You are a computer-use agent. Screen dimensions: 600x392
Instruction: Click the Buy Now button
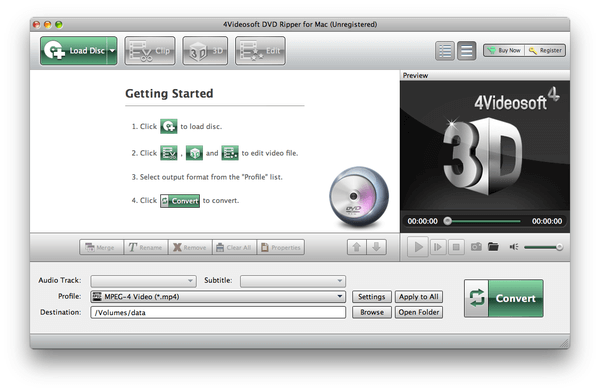tap(504, 50)
